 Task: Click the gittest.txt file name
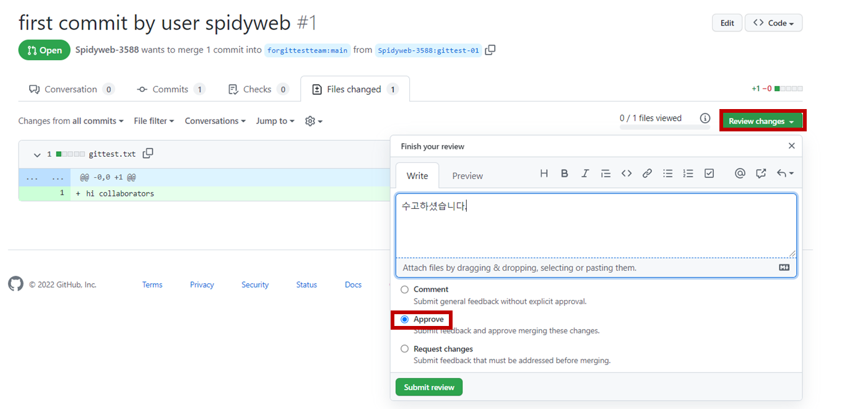coord(112,154)
